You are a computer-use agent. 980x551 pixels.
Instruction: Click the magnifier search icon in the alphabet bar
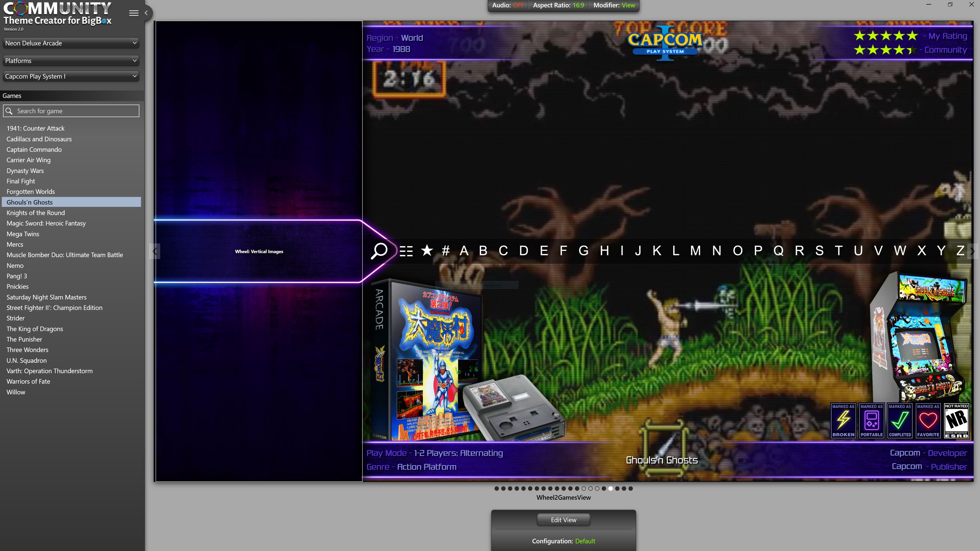pyautogui.click(x=379, y=251)
